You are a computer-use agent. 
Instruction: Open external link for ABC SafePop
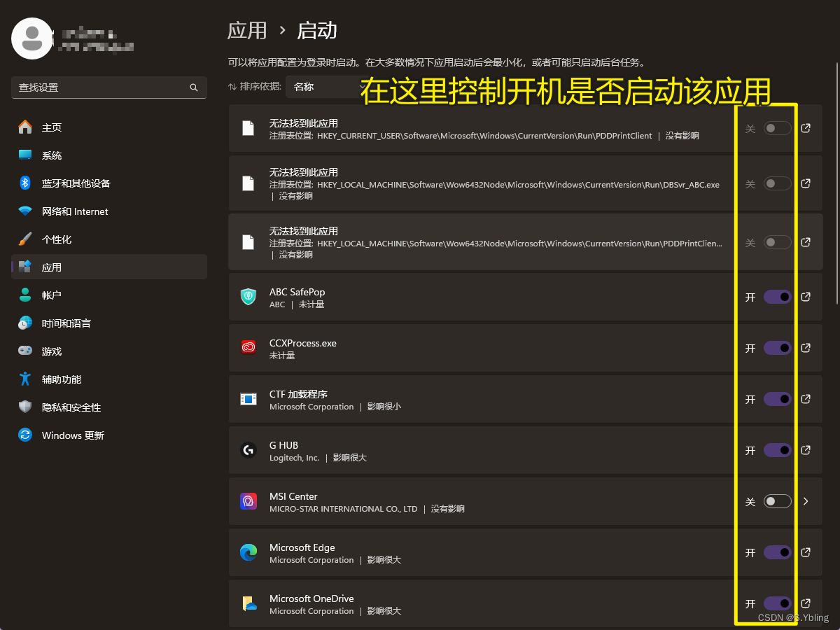pyautogui.click(x=806, y=297)
